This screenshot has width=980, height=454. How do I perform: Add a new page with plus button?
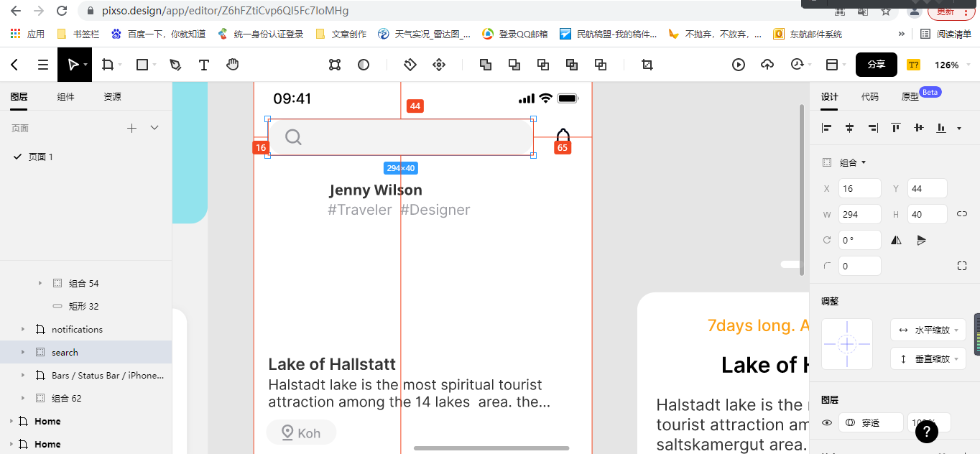(131, 128)
